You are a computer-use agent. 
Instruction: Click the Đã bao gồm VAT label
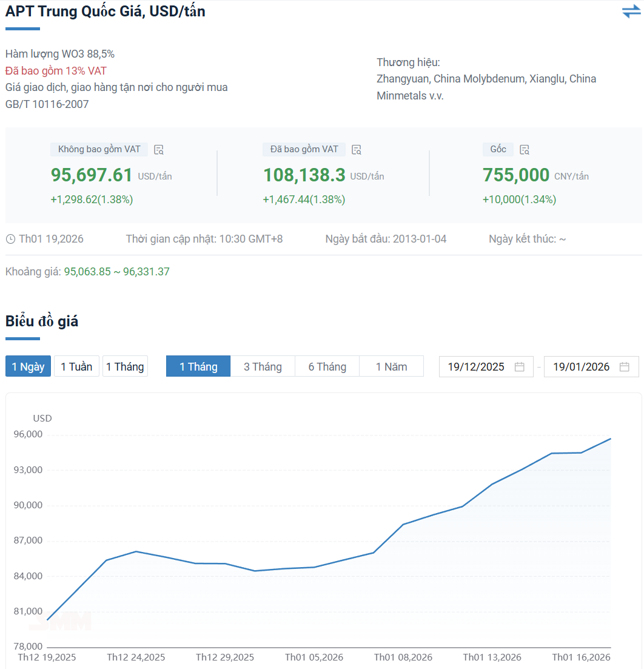[x=304, y=149]
